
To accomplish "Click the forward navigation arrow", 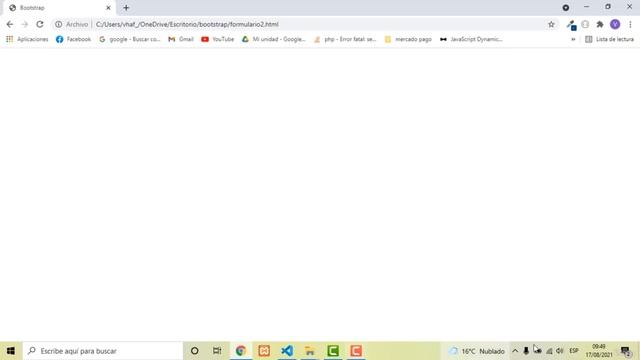I will tap(25, 24).
